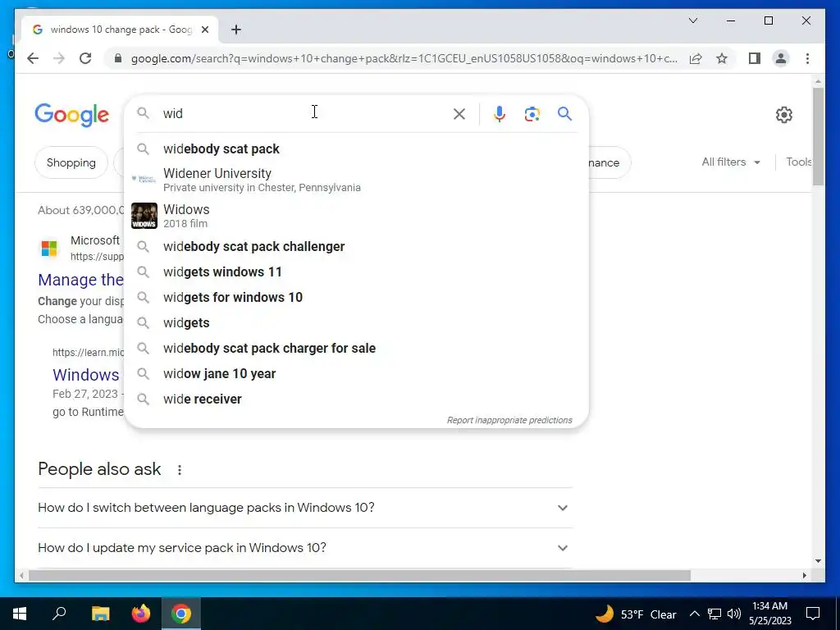Click the vertical page scrollbar thumb
840x630 pixels.
click(818, 137)
